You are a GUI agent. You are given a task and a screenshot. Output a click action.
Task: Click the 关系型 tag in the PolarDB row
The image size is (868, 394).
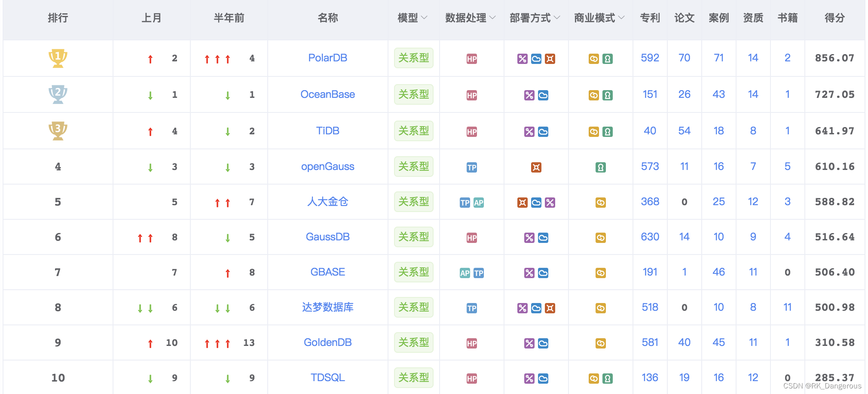(414, 58)
